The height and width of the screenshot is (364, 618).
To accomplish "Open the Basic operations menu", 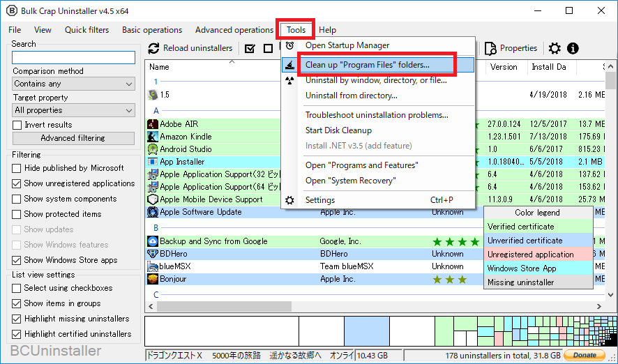I will (x=152, y=30).
